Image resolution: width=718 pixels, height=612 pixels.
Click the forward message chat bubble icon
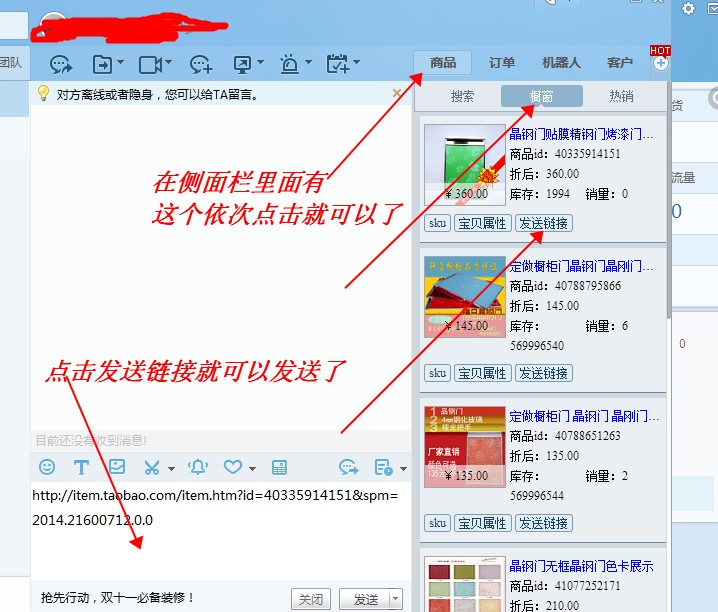tap(61, 65)
